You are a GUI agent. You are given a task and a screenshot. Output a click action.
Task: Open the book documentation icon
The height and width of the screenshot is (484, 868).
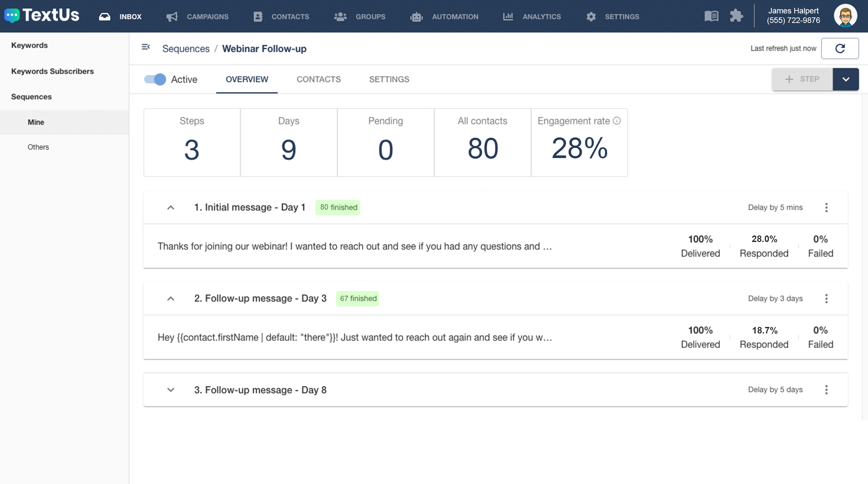[711, 16]
